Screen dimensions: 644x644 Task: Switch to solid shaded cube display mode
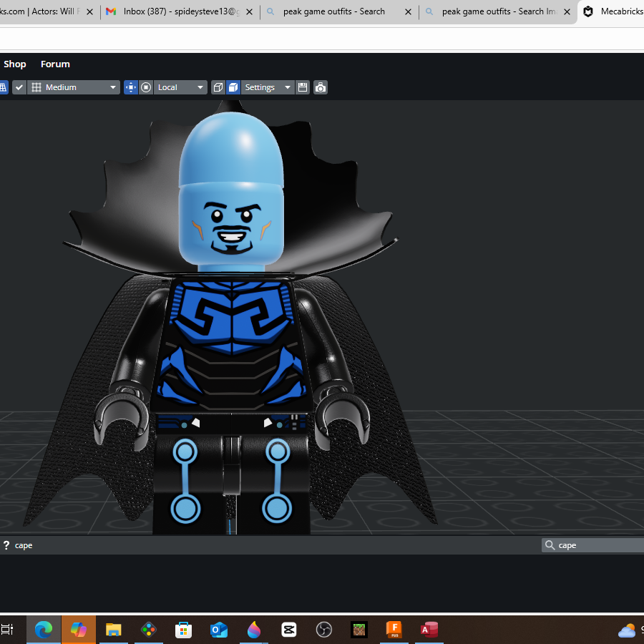[233, 87]
